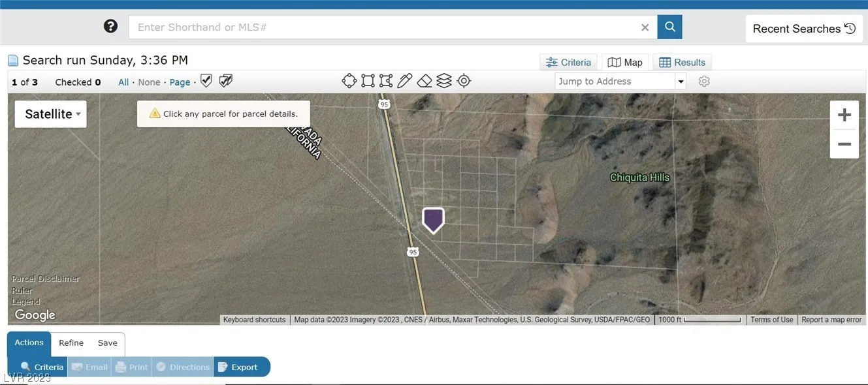Expand the Jump to Address dropdown arrow
This screenshot has height=385, width=868.
[681, 82]
